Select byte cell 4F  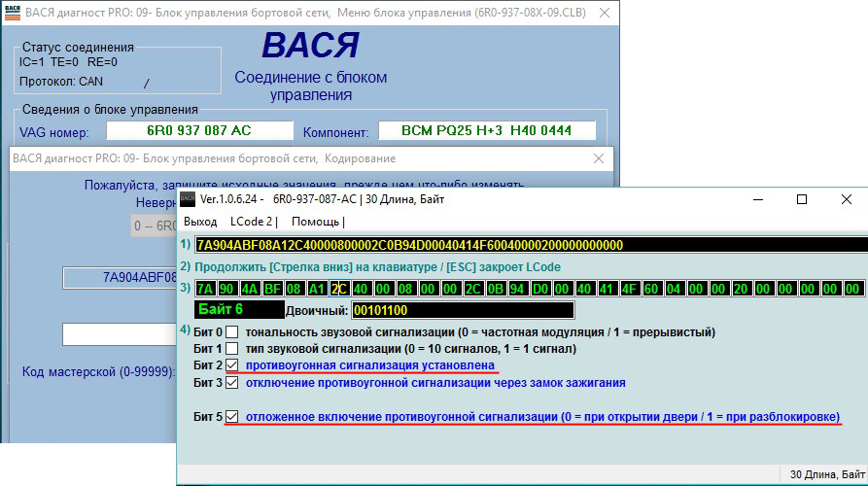(x=629, y=289)
